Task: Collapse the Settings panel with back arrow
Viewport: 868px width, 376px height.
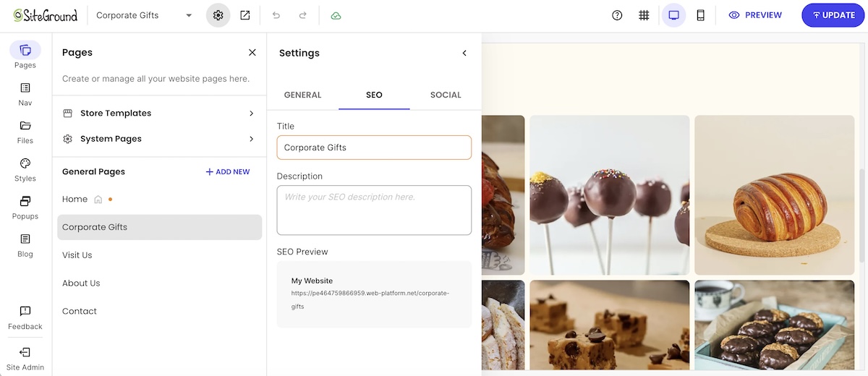Action: pyautogui.click(x=464, y=53)
